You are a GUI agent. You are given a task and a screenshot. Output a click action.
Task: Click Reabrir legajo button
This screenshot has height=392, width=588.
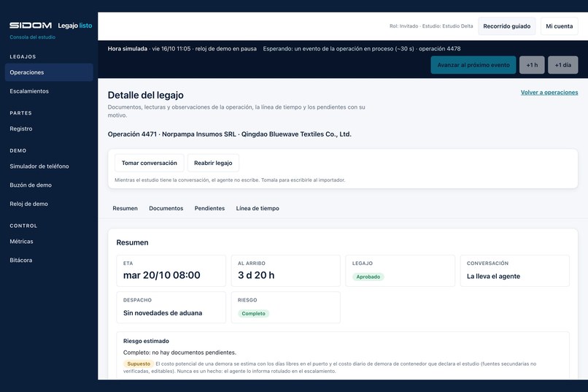(x=213, y=163)
